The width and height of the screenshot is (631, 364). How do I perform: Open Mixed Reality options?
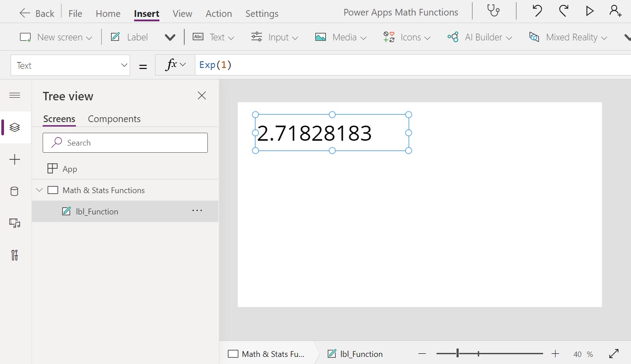[x=568, y=37]
